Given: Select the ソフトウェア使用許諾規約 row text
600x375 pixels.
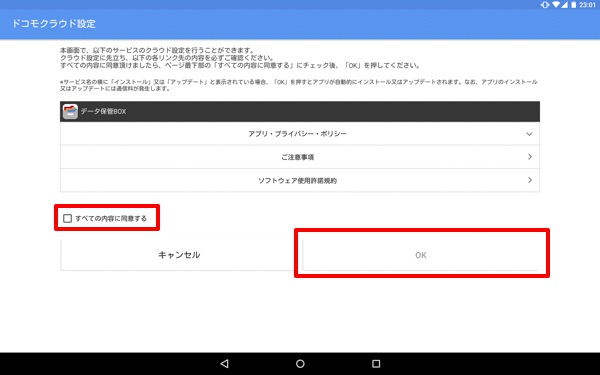Looking at the screenshot, I should pos(297,181).
